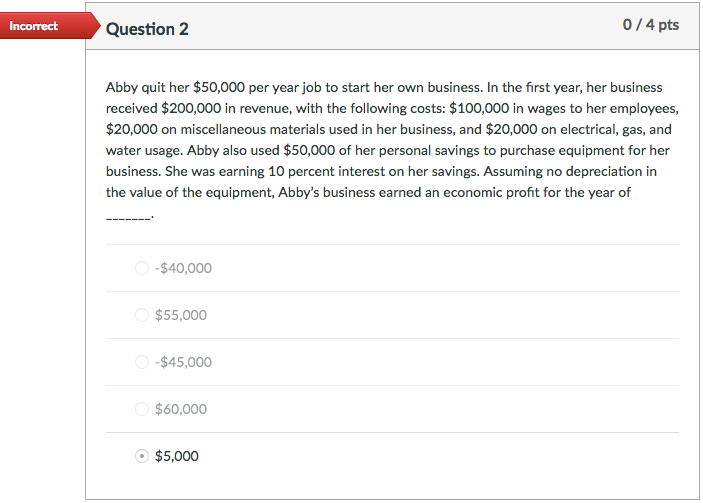The width and height of the screenshot is (703, 503).
Task: Choose the $55,000 radio option
Action: [142, 315]
